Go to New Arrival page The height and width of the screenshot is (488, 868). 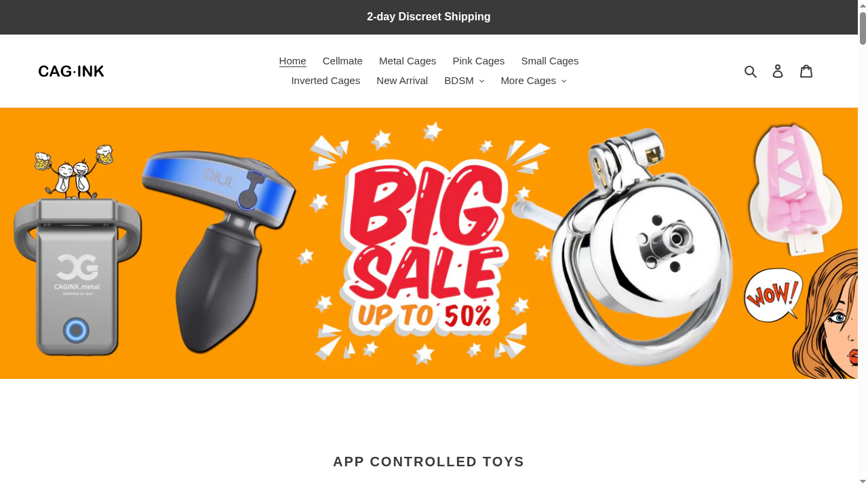tap(402, 81)
